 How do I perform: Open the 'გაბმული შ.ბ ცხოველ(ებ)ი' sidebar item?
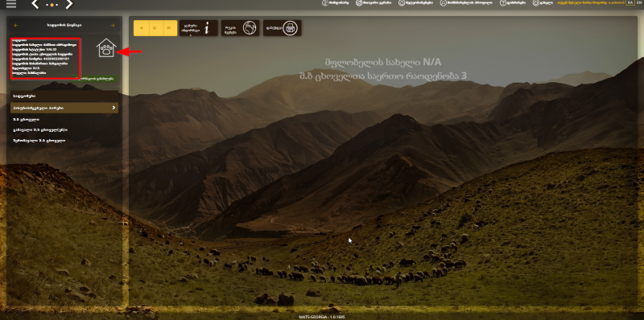(x=40, y=129)
